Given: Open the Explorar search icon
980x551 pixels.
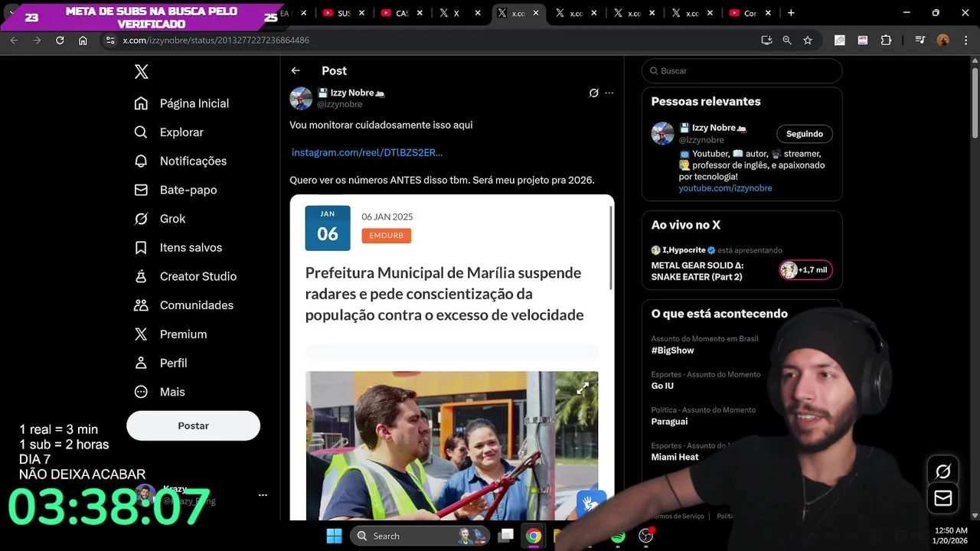Looking at the screenshot, I should click(x=141, y=132).
